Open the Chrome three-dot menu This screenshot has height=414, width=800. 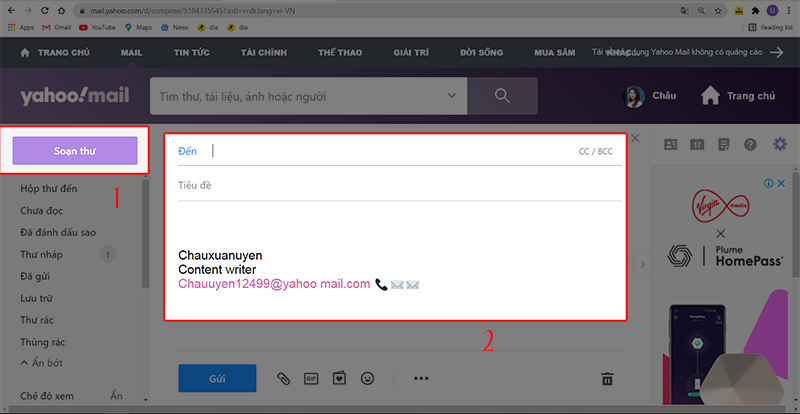coord(790,10)
